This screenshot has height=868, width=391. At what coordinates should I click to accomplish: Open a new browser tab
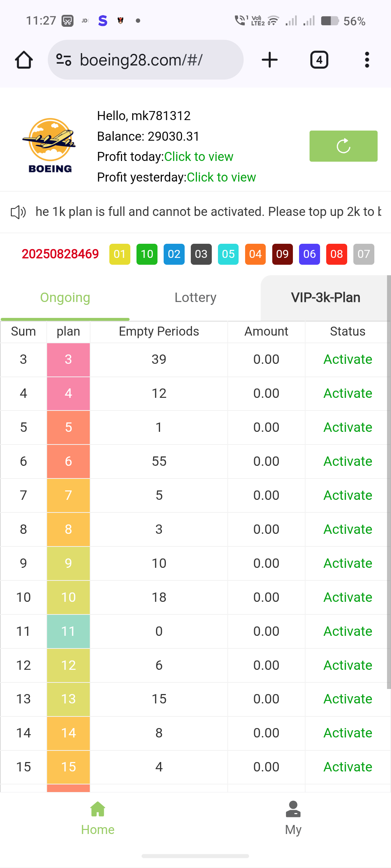click(270, 60)
